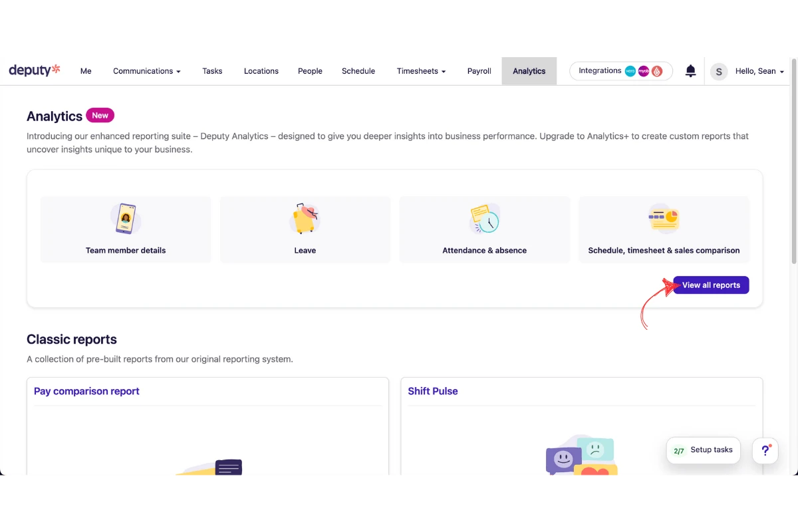Open the People section
Screen dimensions: 798x532
pos(310,71)
